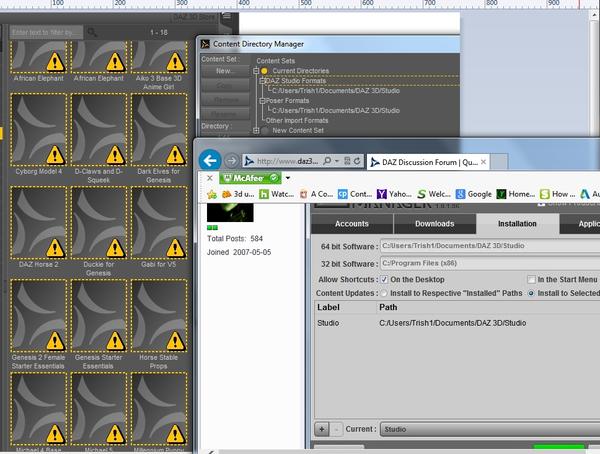Open the Google bookmark
The width and height of the screenshot is (600, 454).
pyautogui.click(x=474, y=194)
